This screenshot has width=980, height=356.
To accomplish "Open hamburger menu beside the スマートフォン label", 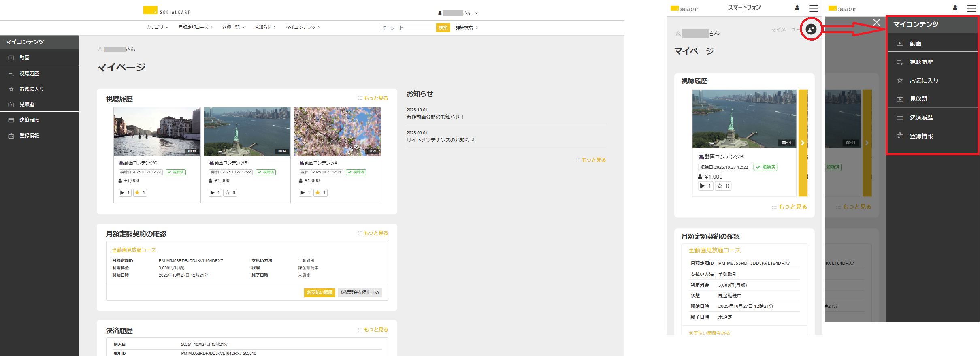I will coord(814,8).
